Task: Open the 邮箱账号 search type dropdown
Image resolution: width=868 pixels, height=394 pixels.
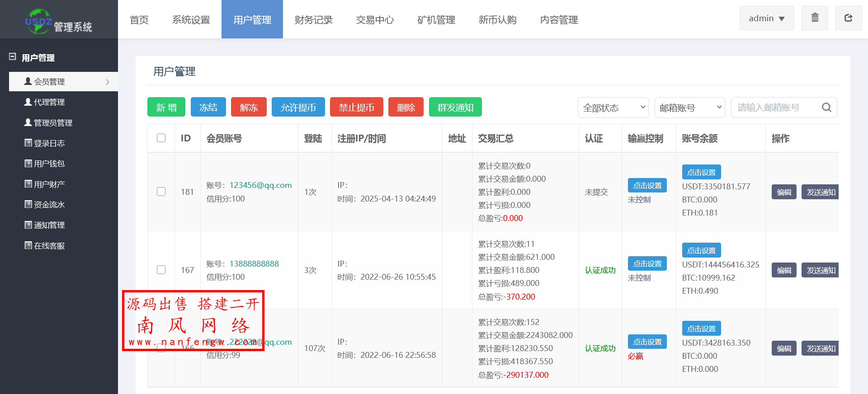Action: pyautogui.click(x=689, y=108)
